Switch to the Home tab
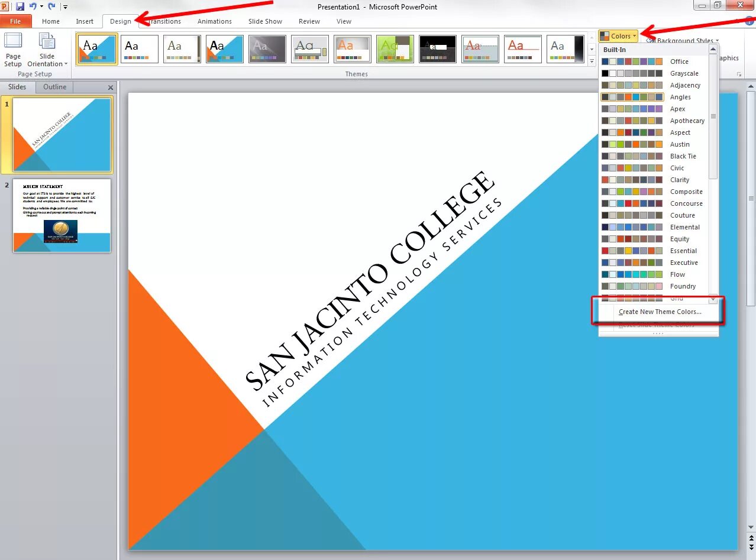 (51, 21)
